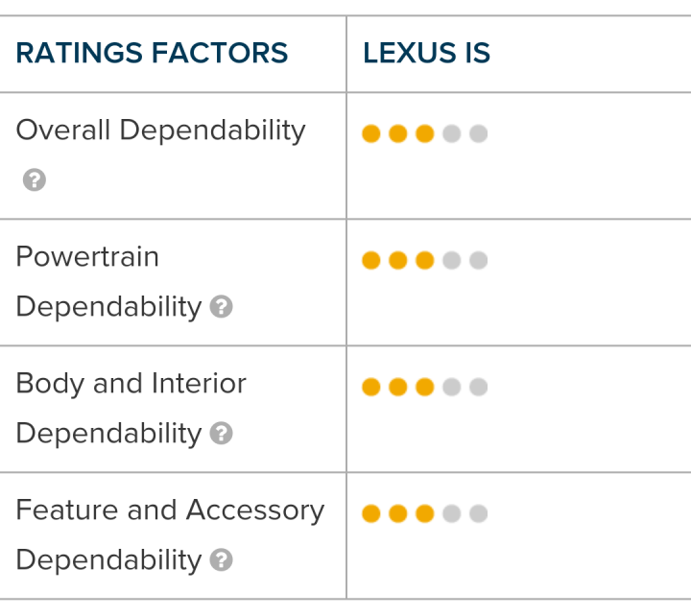Click fourth gray dot in Powertrain rating
Image resolution: width=691 pixels, height=616 pixels.
(452, 260)
